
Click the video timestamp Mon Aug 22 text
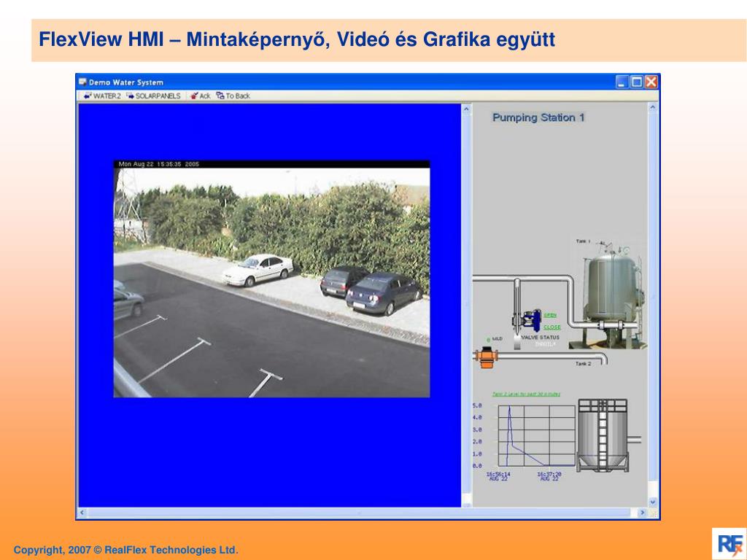(158, 164)
